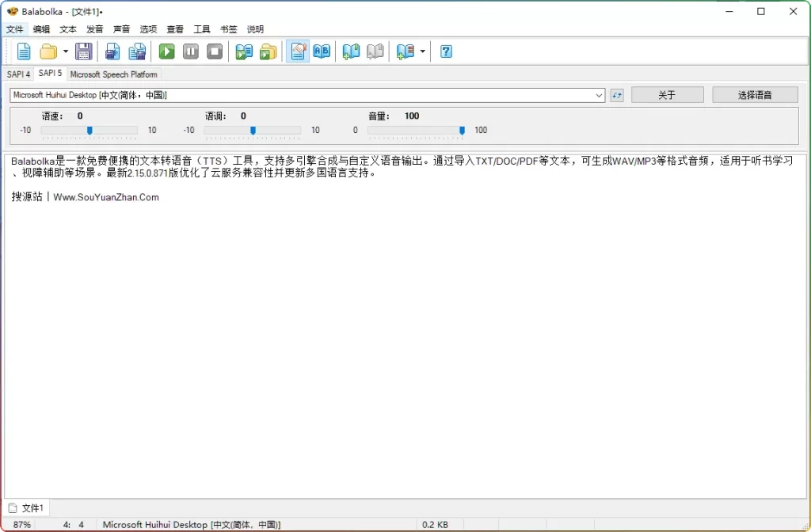Save the document with the floppy disk icon
Image resolution: width=811 pixels, height=532 pixels.
click(x=83, y=51)
